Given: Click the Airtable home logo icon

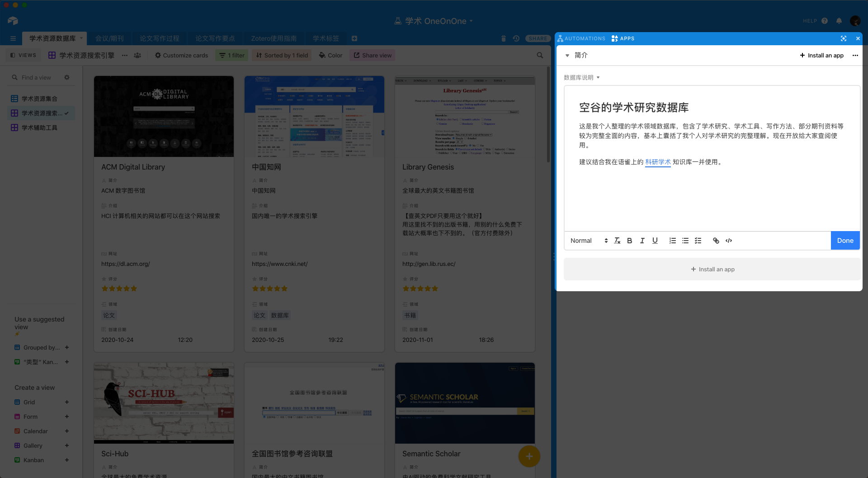Looking at the screenshot, I should (x=13, y=21).
